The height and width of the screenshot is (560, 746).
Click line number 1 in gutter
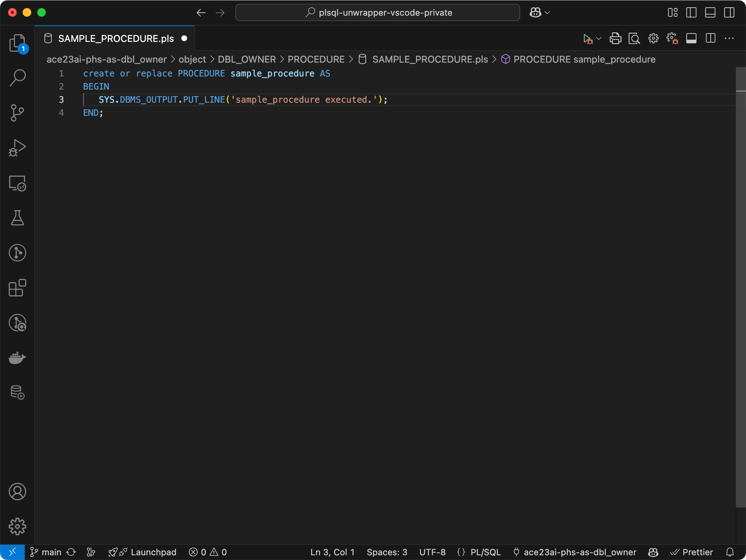(x=61, y=74)
